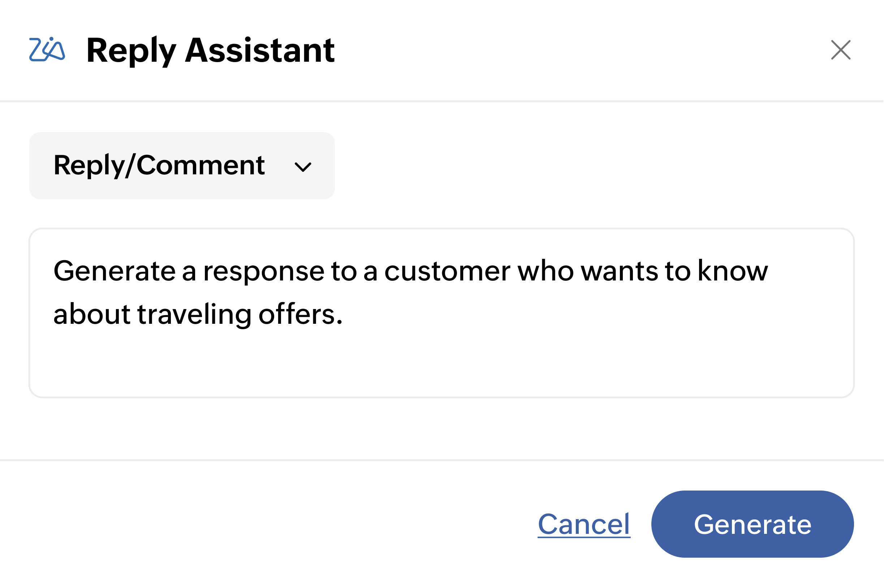Click the "Comment" text in the dropdown label
This screenshot has width=884, height=588.
(x=201, y=165)
